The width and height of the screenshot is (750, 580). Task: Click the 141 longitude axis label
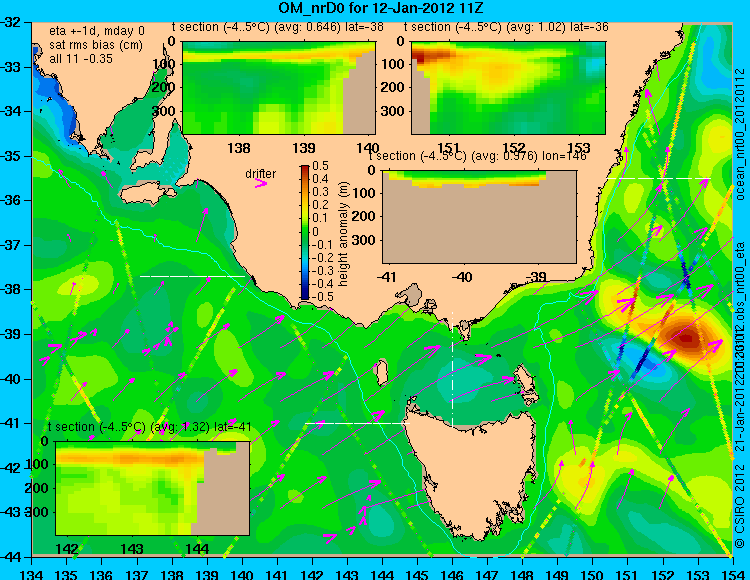tap(277, 574)
